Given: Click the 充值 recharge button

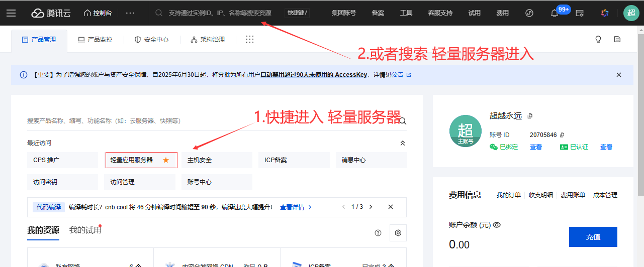Looking at the screenshot, I should coord(593,237).
